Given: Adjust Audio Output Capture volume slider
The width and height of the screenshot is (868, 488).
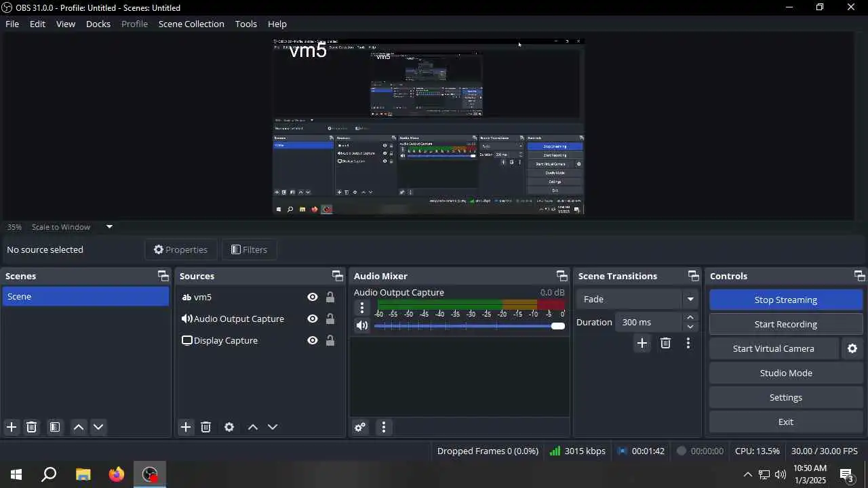Looking at the screenshot, I should click(x=469, y=326).
